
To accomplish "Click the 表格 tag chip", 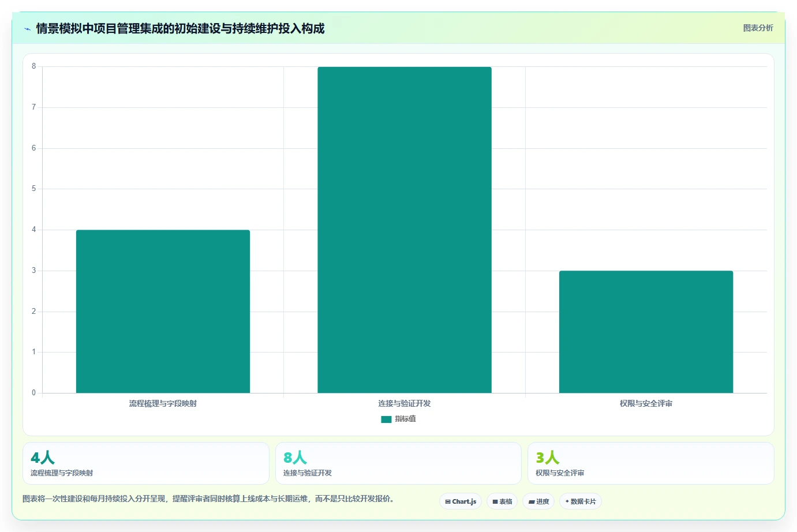I will coord(502,501).
